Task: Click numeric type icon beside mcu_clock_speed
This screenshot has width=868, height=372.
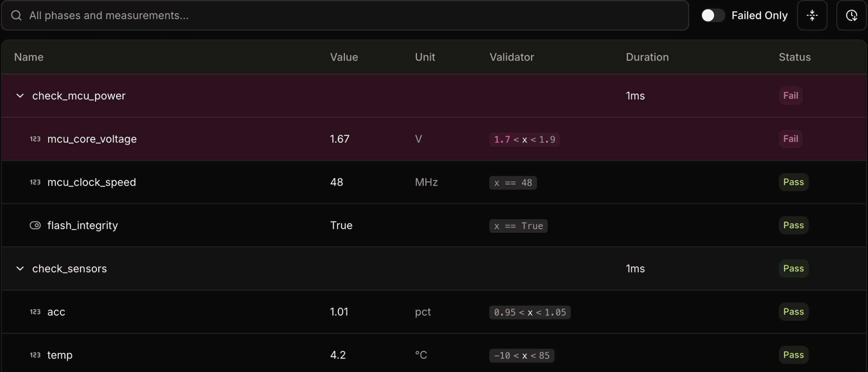Action: [35, 182]
